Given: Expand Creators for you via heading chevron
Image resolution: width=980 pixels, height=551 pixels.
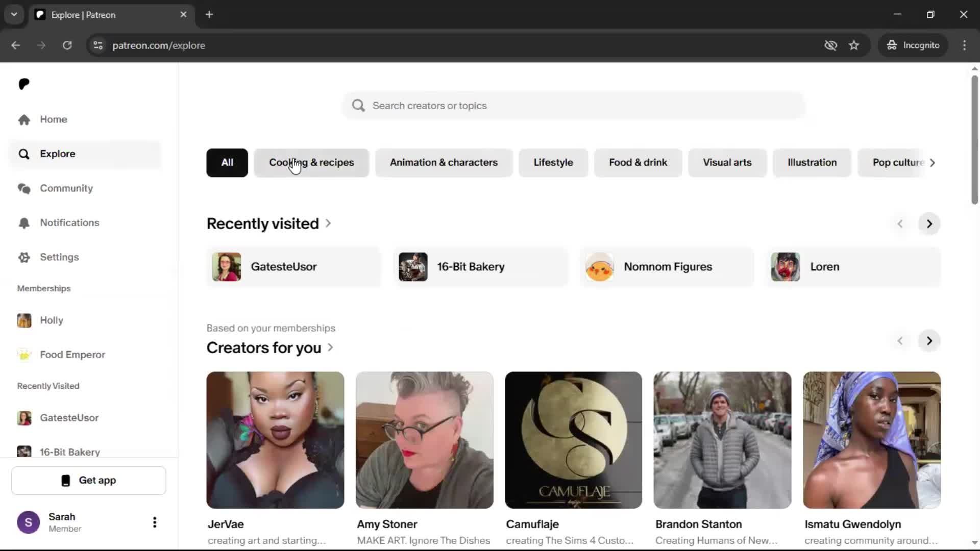Looking at the screenshot, I should pos(330,347).
